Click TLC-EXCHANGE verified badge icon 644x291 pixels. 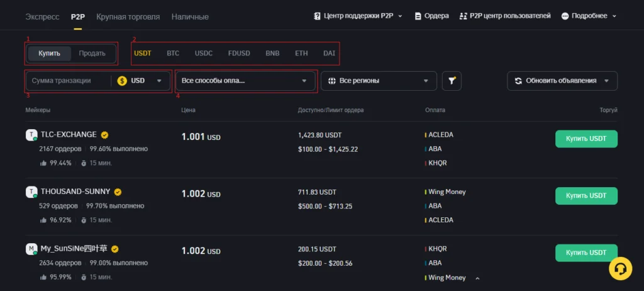[x=105, y=135]
